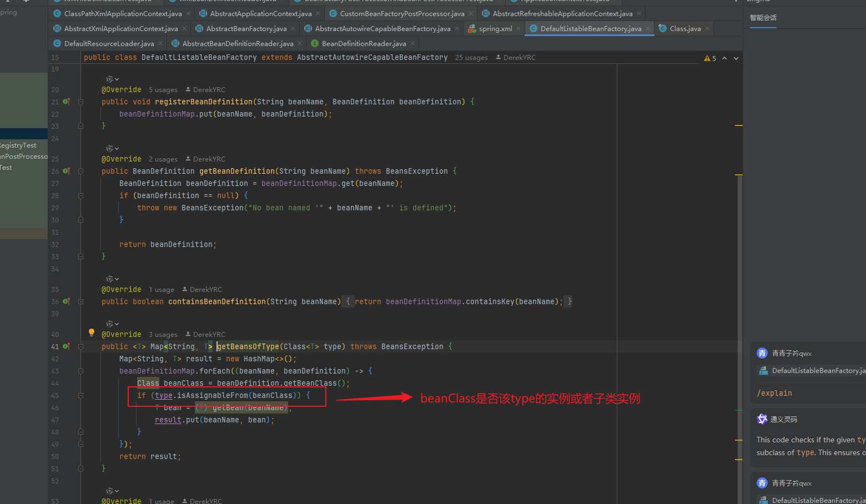
Task: Click the Class.java tab file icon
Action: 662,28
